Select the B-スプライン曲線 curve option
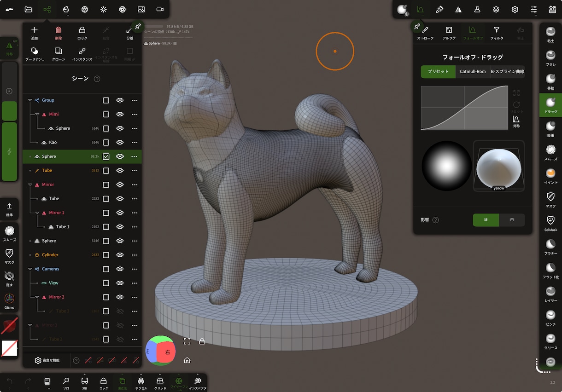Viewport: 562px width, 392px height. tap(507, 72)
